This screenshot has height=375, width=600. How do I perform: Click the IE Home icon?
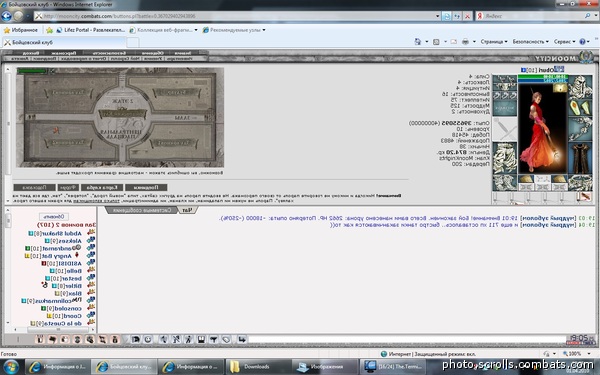(x=418, y=41)
